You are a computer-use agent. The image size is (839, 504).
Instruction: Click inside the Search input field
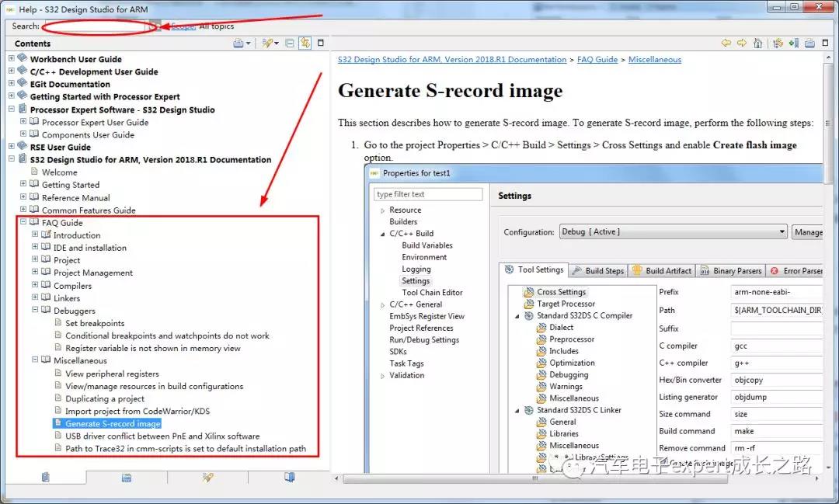(95, 26)
